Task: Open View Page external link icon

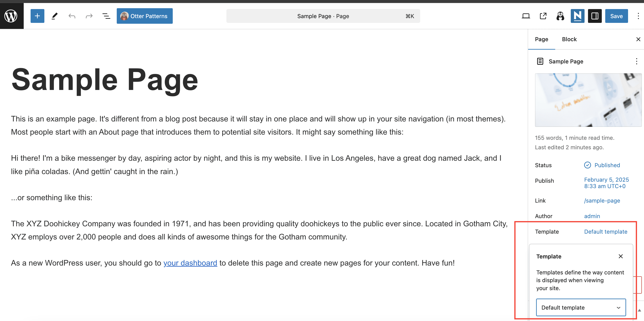Action: pyautogui.click(x=543, y=16)
